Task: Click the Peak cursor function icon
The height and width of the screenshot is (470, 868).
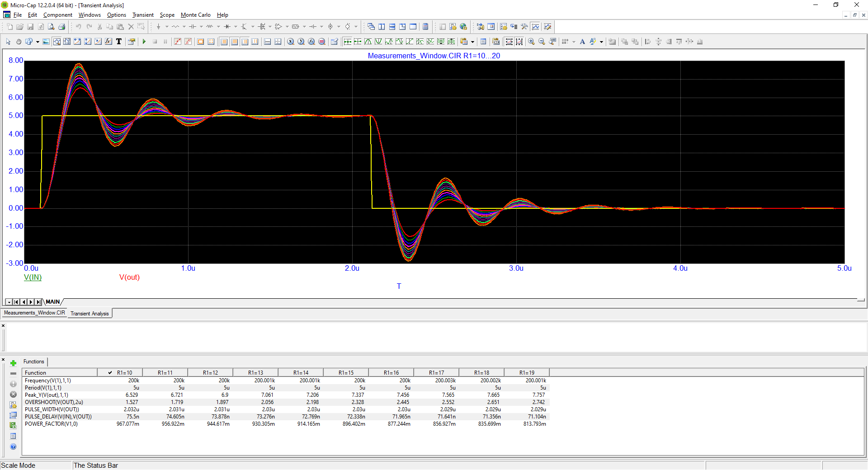Action: (368, 42)
